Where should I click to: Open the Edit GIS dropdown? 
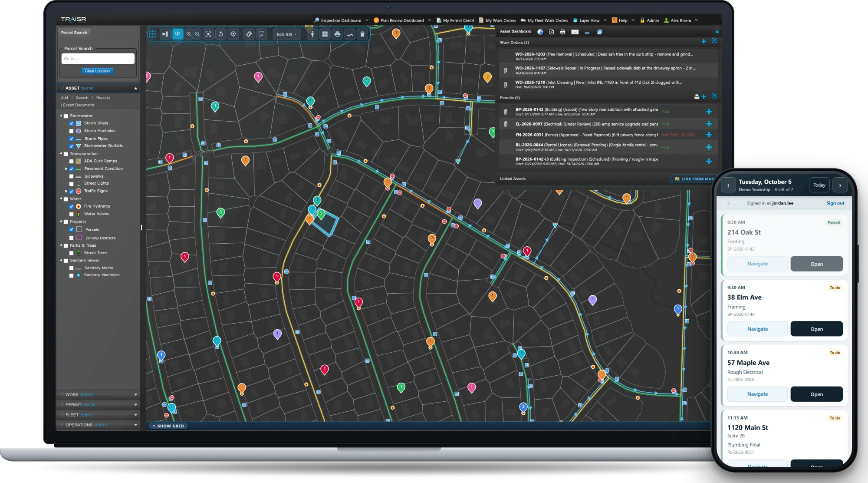[287, 34]
